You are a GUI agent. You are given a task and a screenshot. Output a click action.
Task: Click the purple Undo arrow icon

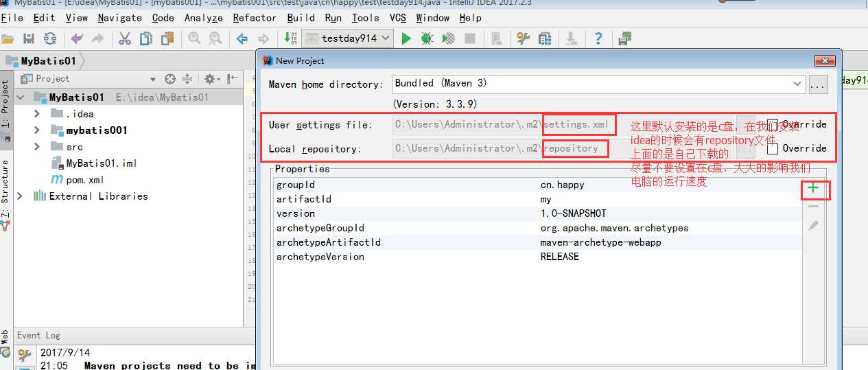point(76,38)
